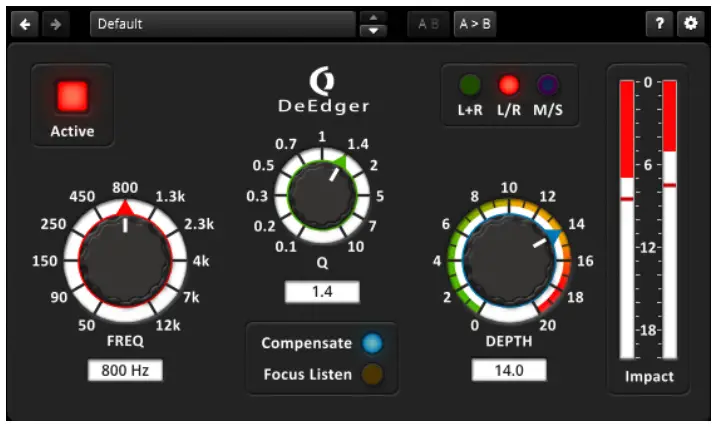Select previous preset with up arrow
Viewport: 723px width, 427px height.
373,18
